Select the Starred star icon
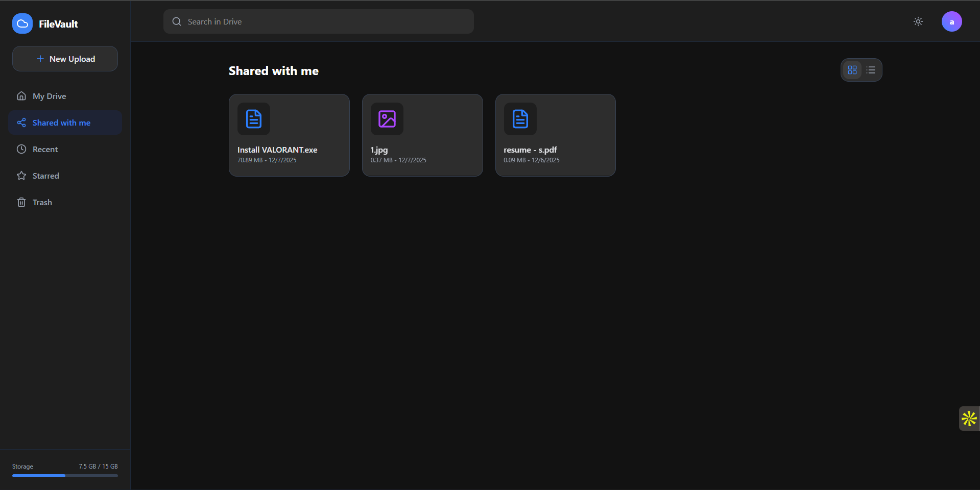The width and height of the screenshot is (980, 490). (x=21, y=176)
